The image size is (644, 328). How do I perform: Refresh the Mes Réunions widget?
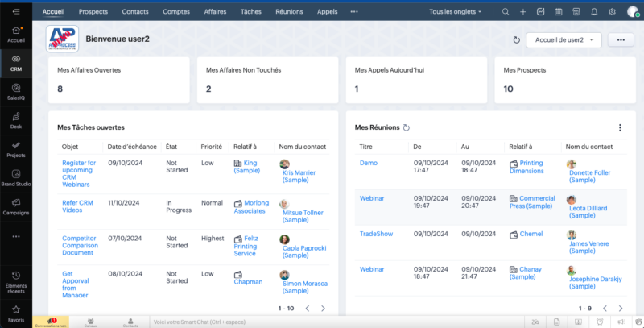coord(407,127)
